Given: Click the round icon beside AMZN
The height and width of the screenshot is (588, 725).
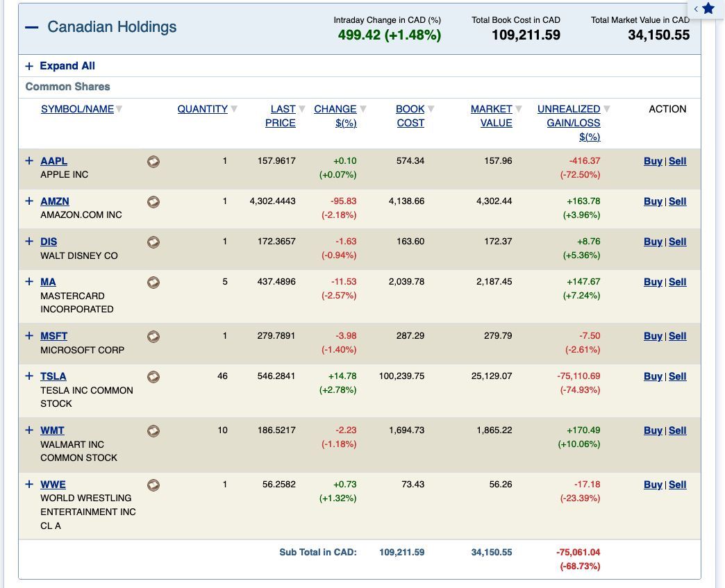Looking at the screenshot, I should coord(153,202).
